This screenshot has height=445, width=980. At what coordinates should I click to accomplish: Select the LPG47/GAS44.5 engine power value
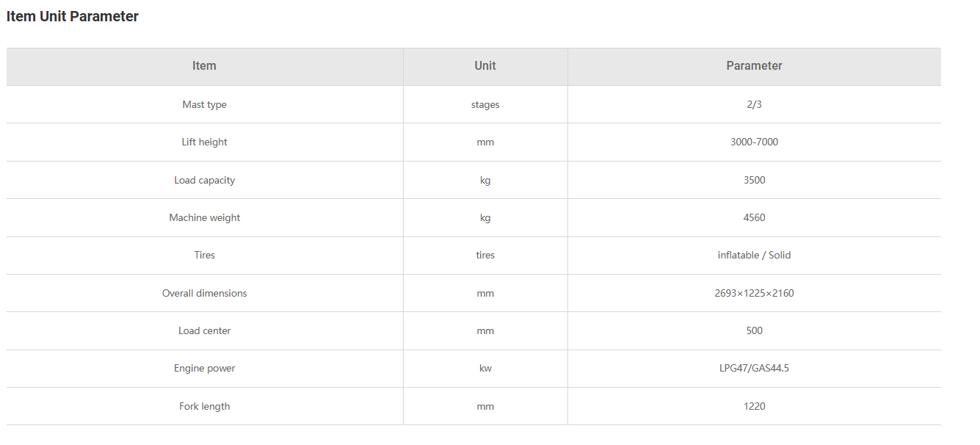click(754, 368)
